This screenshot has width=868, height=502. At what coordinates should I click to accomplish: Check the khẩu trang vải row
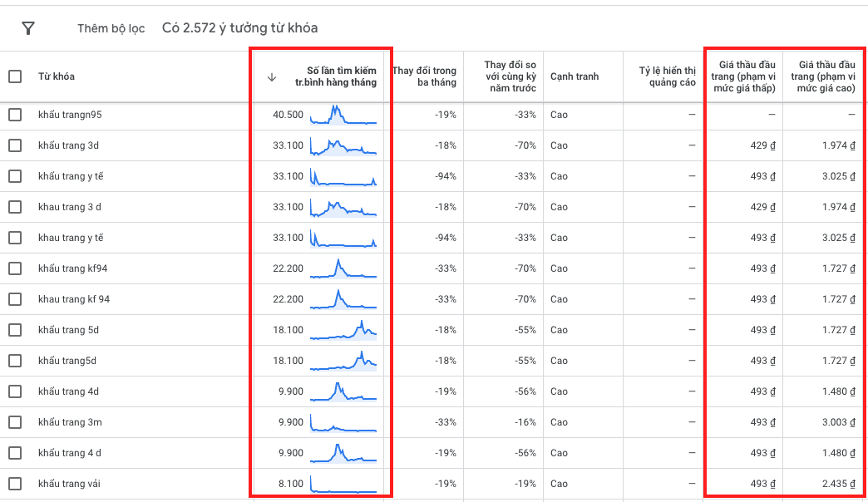tap(15, 483)
